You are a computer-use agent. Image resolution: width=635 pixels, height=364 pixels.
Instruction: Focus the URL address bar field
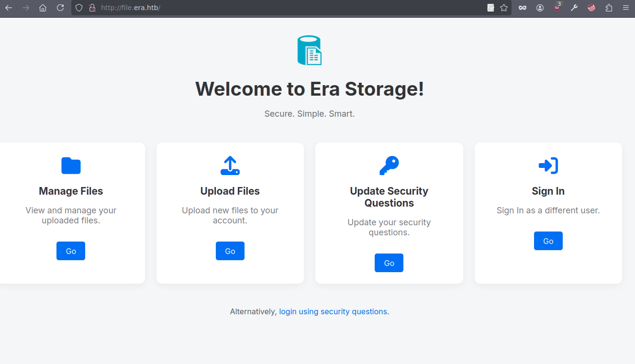pos(287,8)
